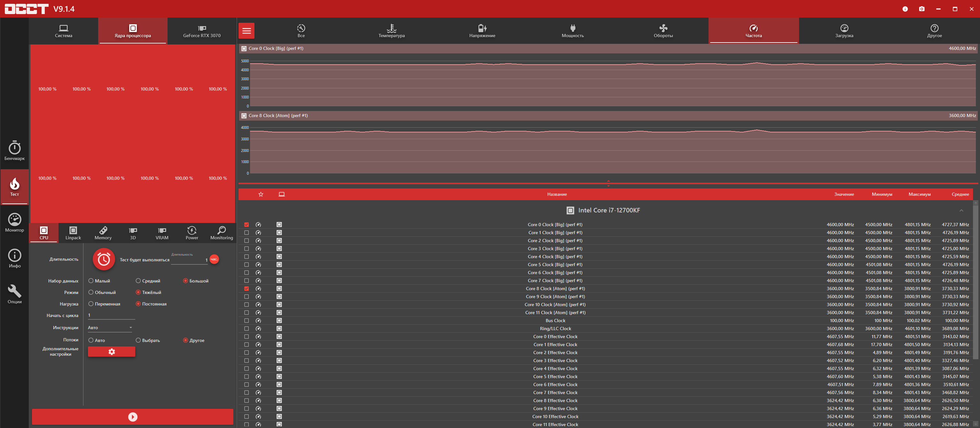
Task: Check the Core 1 Clock checkbox
Action: tap(247, 233)
